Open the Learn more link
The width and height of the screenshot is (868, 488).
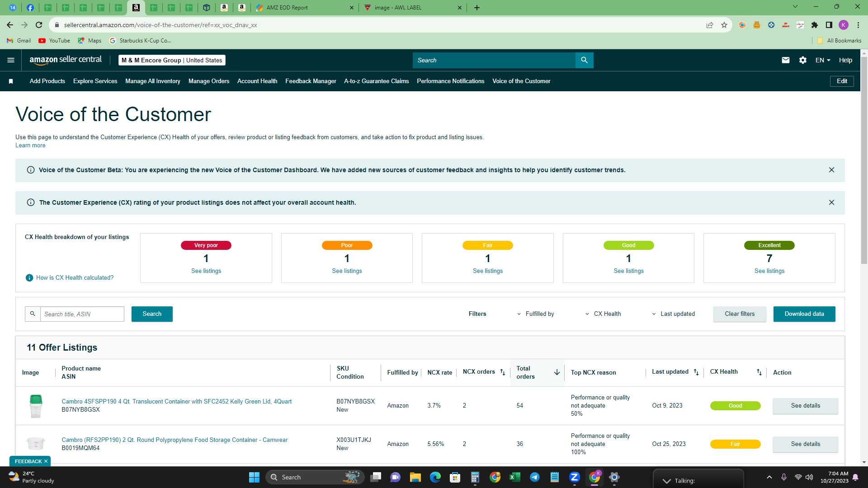click(30, 145)
